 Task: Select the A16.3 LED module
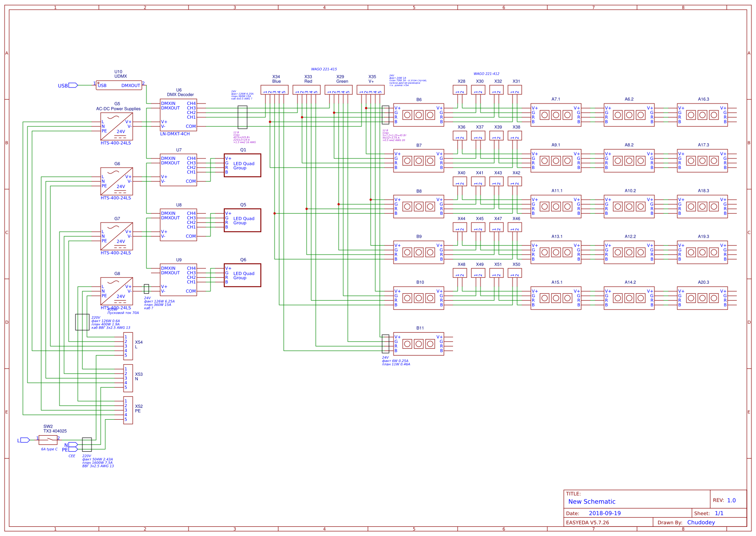[702, 115]
